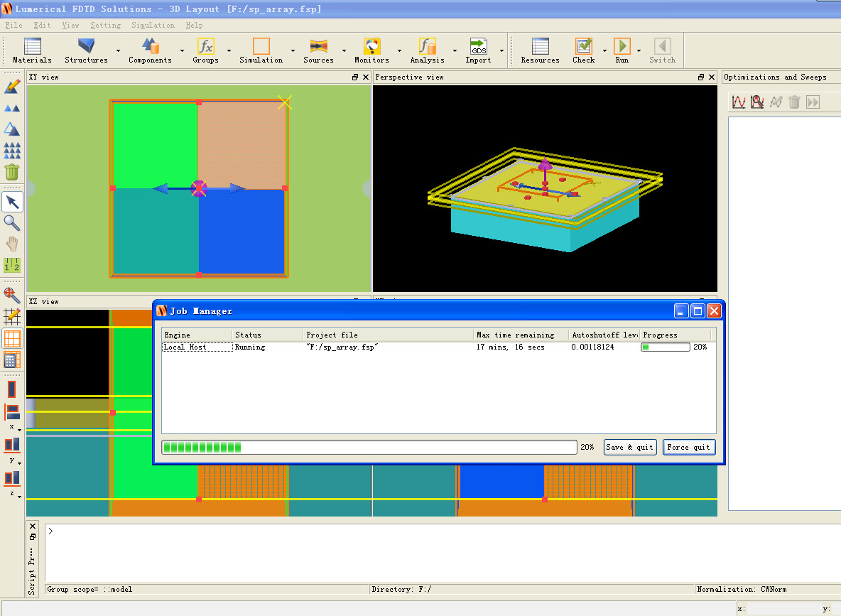Click the Local Host row progress bar

click(x=666, y=347)
